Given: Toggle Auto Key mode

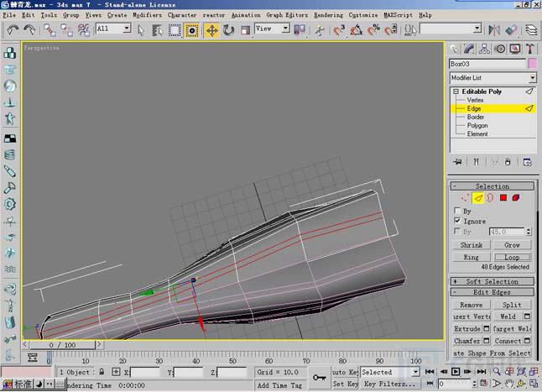Looking at the screenshot, I should [x=345, y=373].
